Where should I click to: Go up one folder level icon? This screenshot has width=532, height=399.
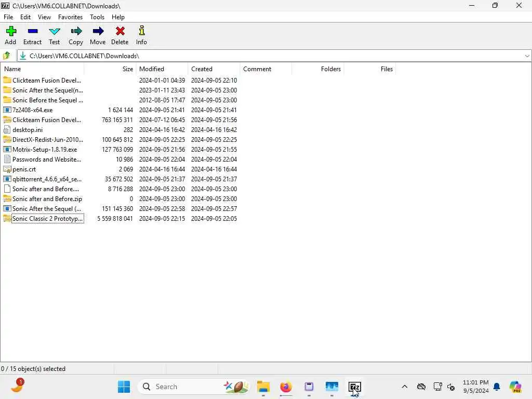(x=7, y=56)
